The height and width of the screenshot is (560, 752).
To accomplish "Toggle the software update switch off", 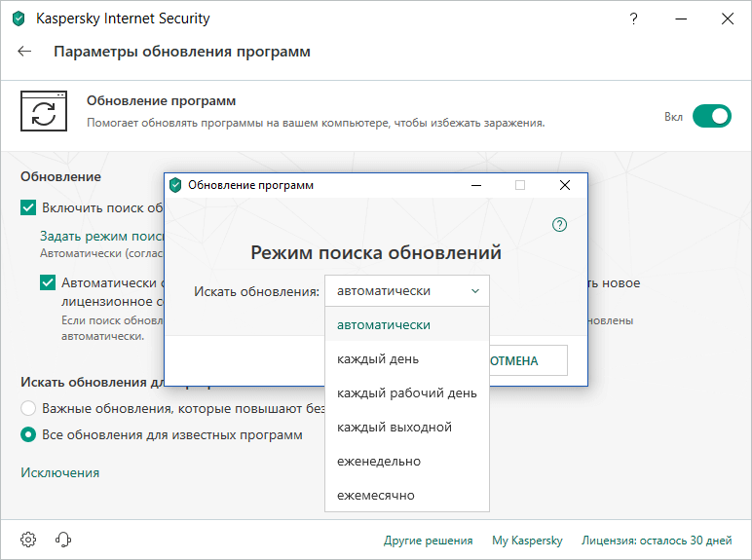I will click(711, 117).
